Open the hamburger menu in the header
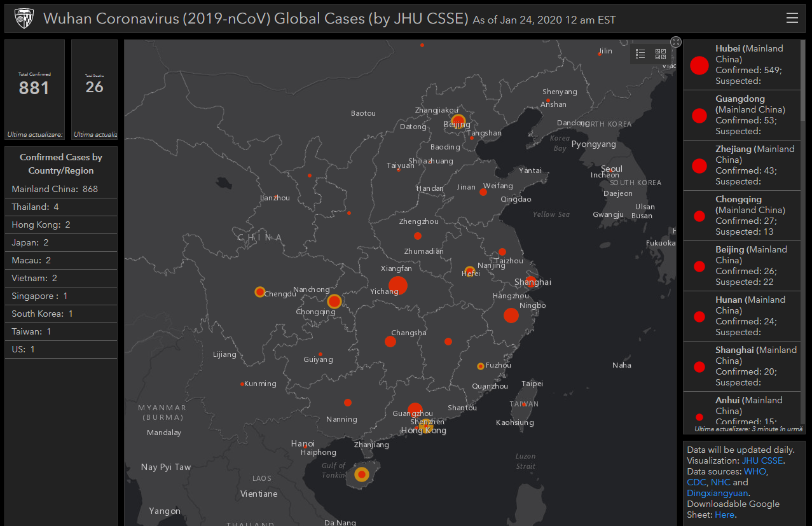This screenshot has height=526, width=812. tap(792, 18)
